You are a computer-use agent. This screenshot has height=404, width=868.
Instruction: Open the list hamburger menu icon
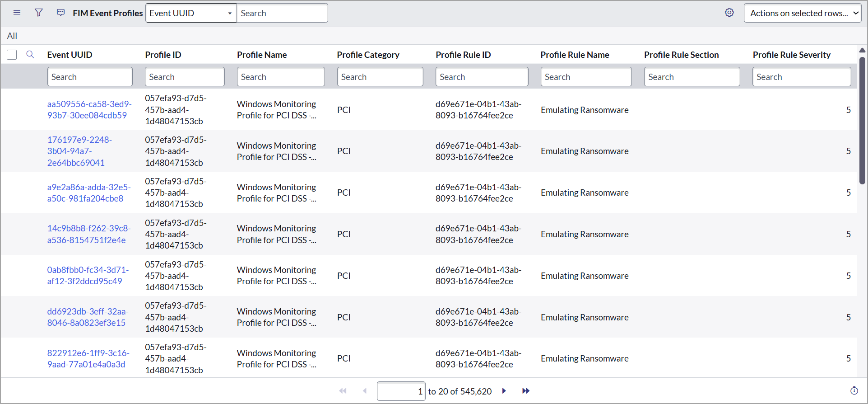point(17,13)
